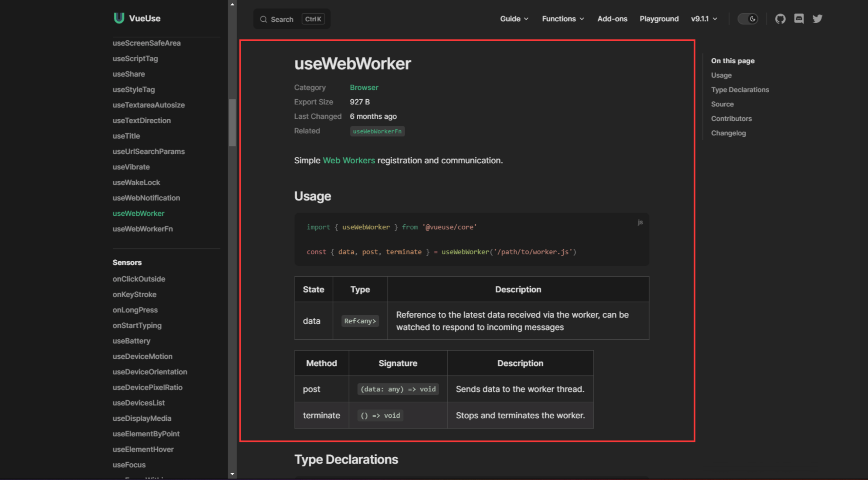Follow the Web Workers link
The height and width of the screenshot is (480, 868).
[x=349, y=160]
